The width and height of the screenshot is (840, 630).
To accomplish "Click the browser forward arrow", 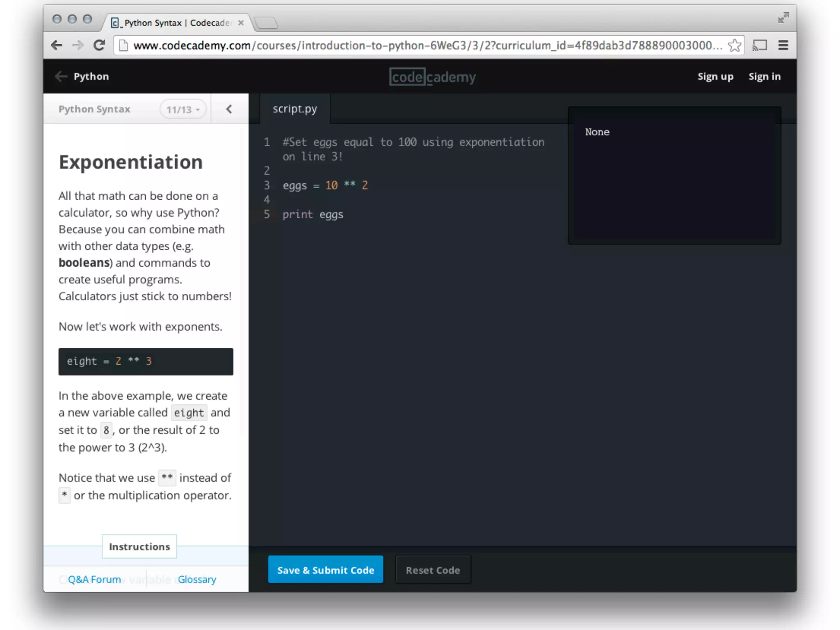I will [78, 45].
